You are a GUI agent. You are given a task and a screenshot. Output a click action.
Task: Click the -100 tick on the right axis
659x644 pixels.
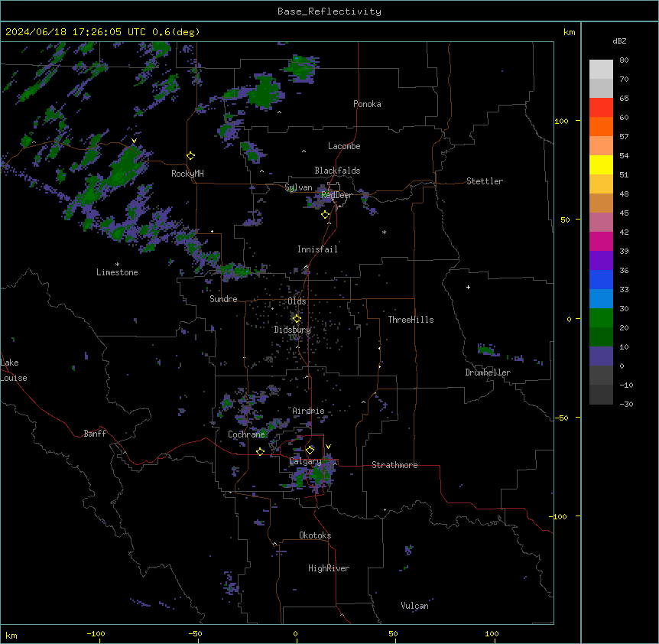coord(559,516)
